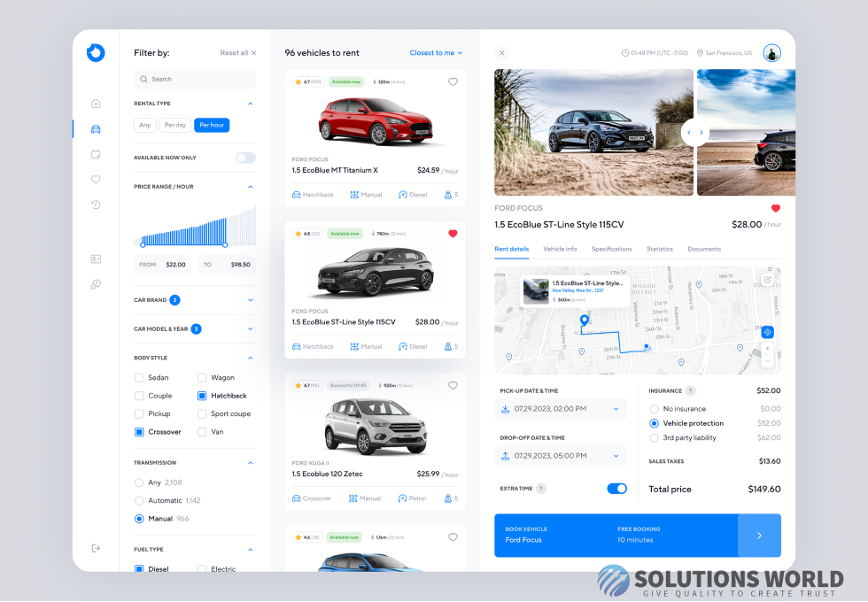Favorite the fourth card with the blue car
The height and width of the screenshot is (602, 868).
(453, 537)
